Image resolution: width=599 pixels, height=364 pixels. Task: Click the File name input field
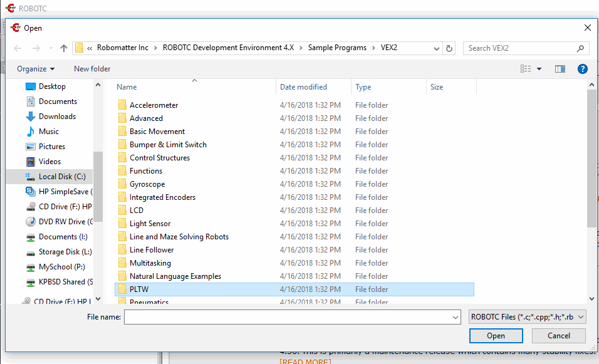tap(291, 317)
